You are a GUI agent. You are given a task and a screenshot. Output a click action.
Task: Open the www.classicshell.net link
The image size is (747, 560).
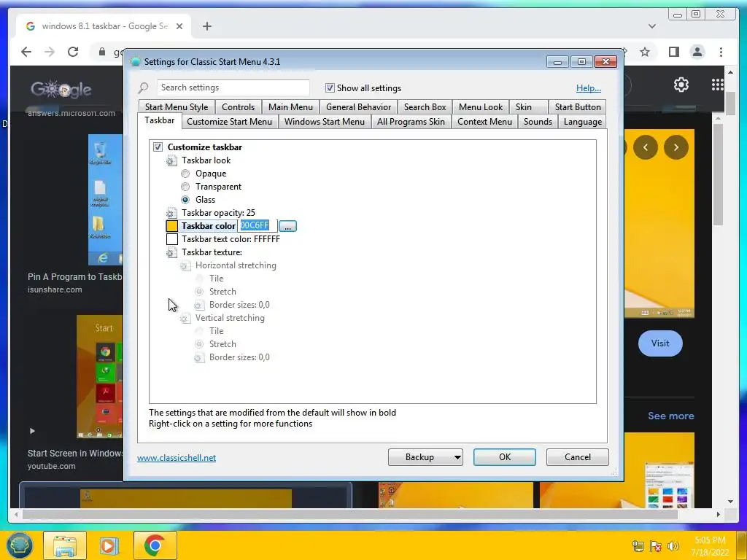tap(177, 458)
